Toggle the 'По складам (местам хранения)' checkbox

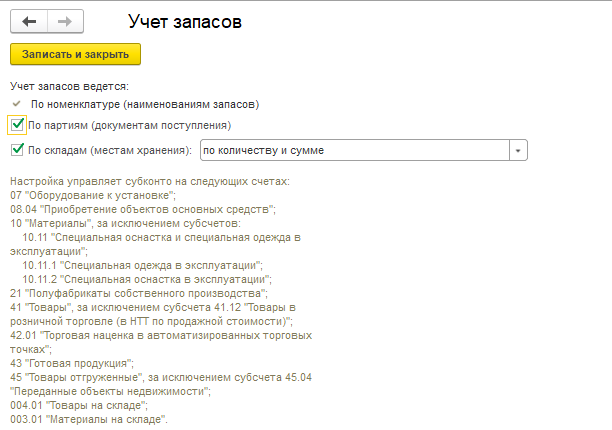(x=17, y=150)
